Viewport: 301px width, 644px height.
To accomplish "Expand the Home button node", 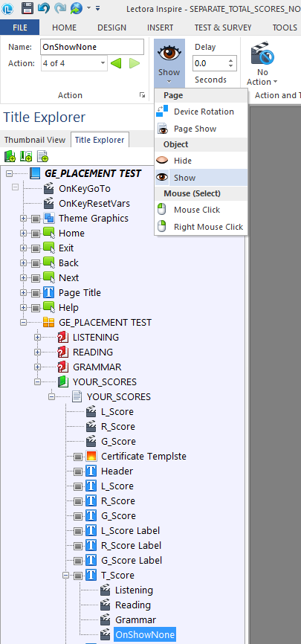I will [x=23, y=234].
